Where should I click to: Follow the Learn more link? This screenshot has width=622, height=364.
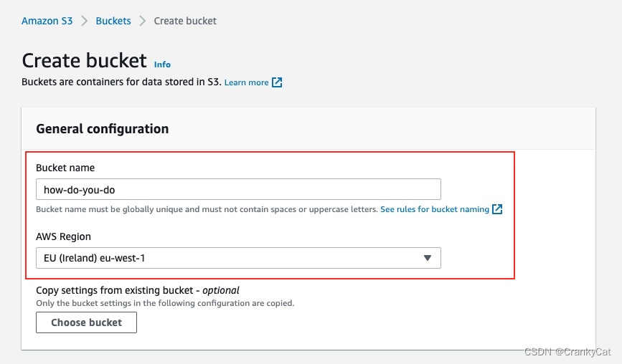246,82
